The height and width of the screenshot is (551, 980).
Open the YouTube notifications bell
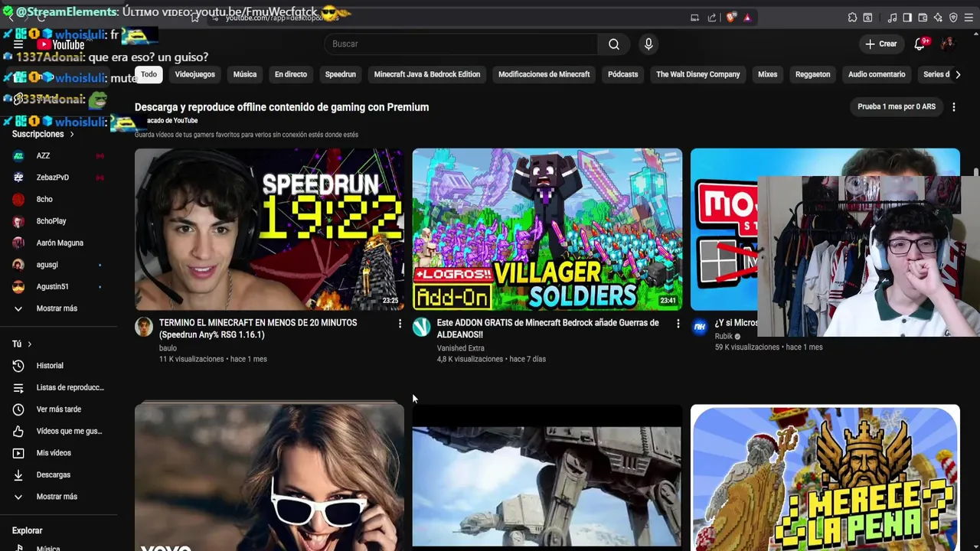coord(920,44)
